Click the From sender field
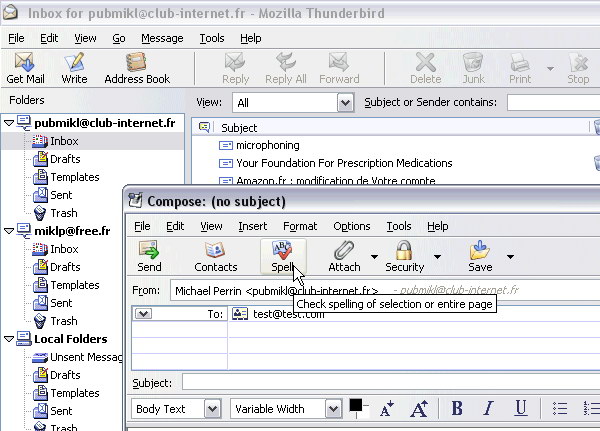This screenshot has height=431, width=600. [x=385, y=291]
